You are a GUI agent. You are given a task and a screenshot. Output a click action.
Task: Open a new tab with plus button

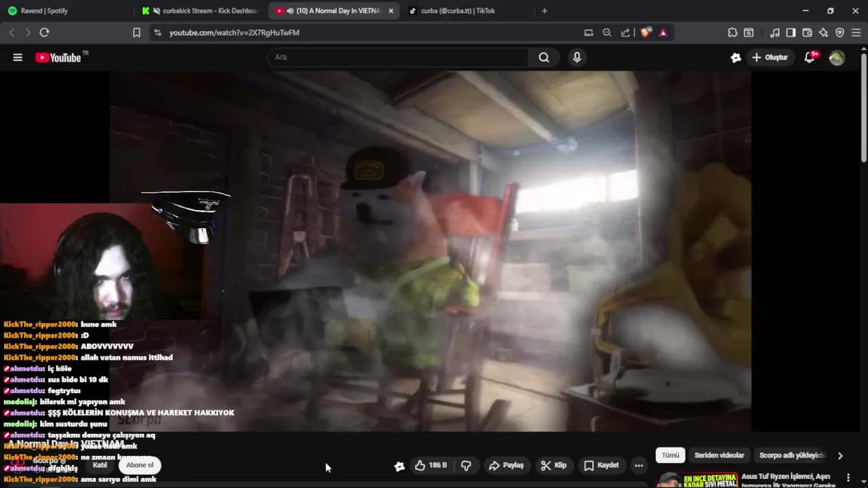point(544,11)
